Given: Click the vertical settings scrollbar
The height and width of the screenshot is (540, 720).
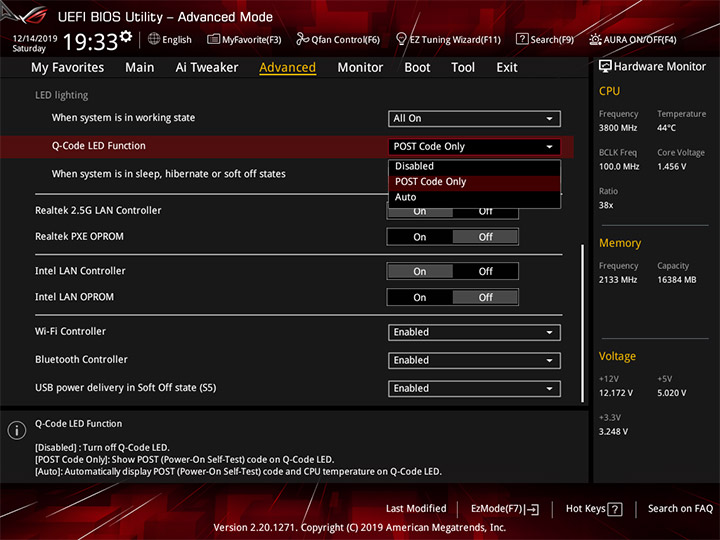Looking at the screenshot, I should click(583, 323).
